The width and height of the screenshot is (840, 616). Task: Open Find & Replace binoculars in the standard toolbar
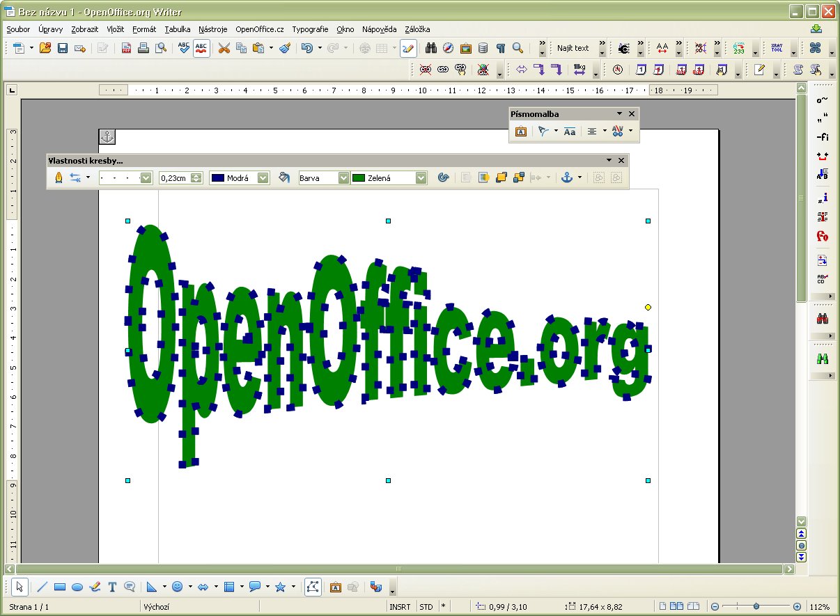[431, 48]
